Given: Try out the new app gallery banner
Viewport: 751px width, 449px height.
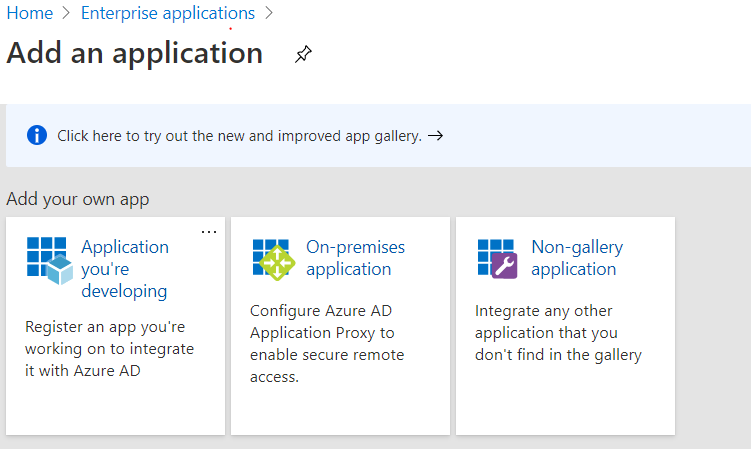Looking at the screenshot, I should click(240, 135).
